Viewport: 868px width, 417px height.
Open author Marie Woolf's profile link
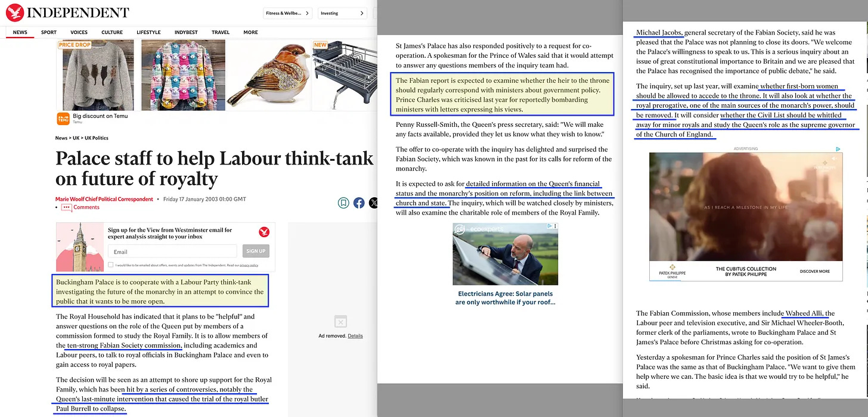(104, 199)
